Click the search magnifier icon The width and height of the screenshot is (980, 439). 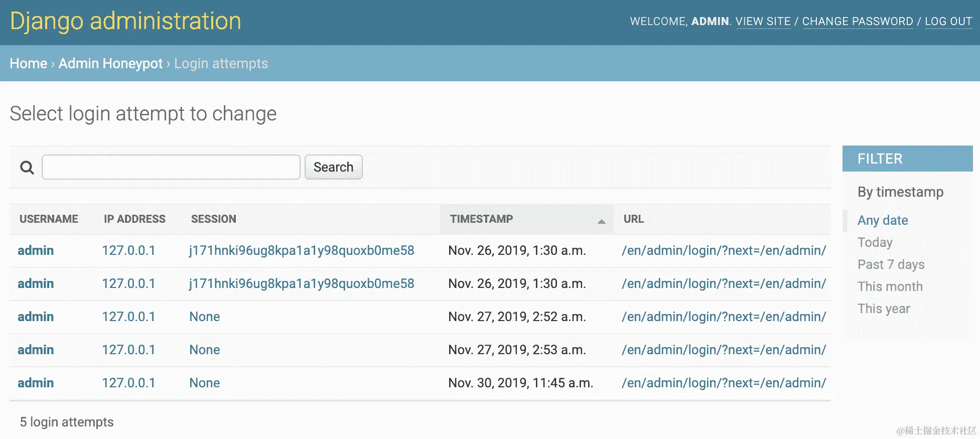point(27,167)
